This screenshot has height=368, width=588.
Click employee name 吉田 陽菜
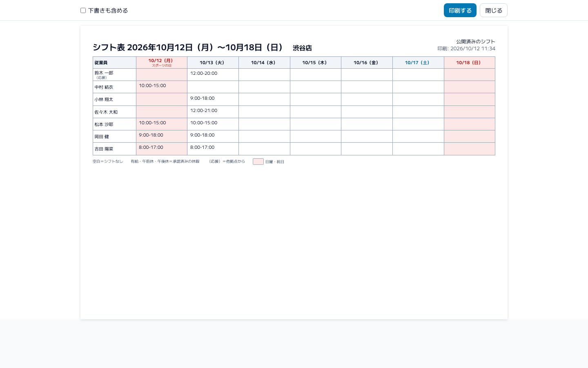(x=104, y=149)
